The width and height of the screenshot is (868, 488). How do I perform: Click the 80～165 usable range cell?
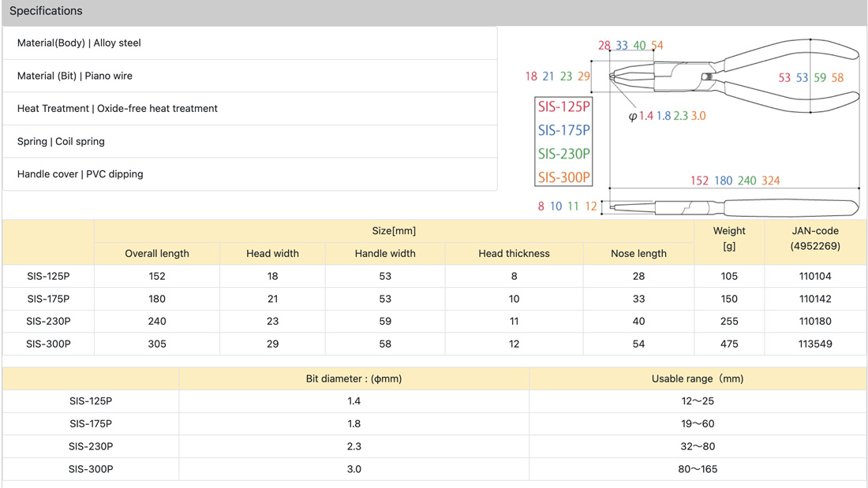698,469
